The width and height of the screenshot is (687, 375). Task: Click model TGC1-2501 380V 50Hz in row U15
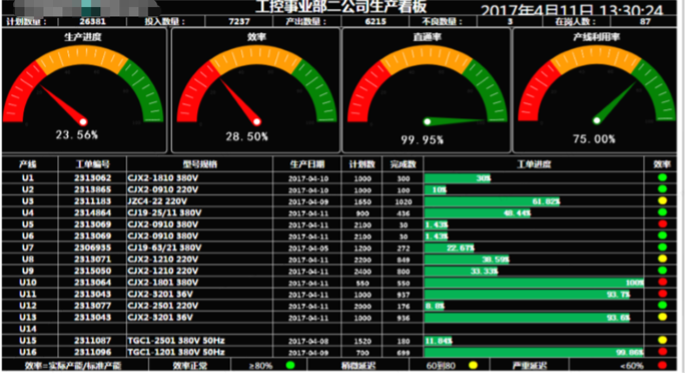point(176,340)
